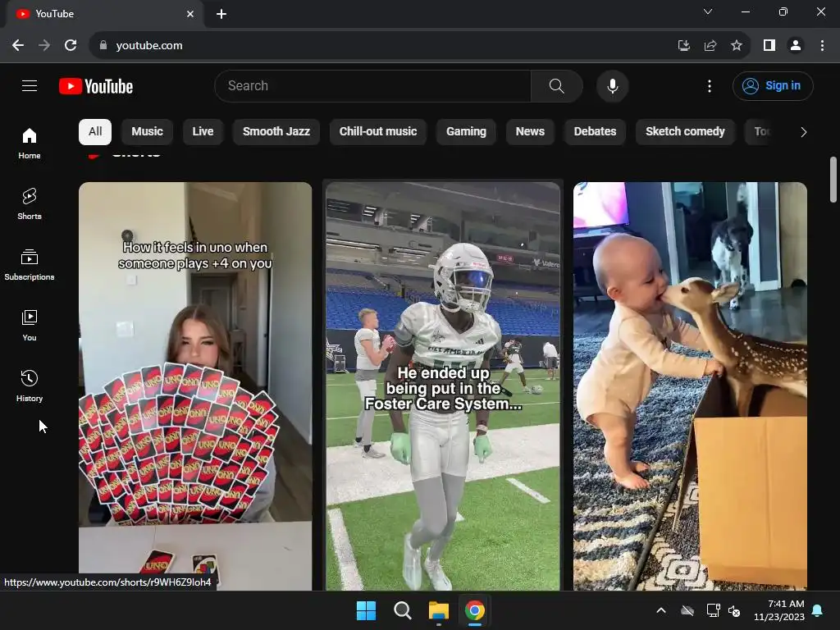Open the Foster Care System football Short
Screen dimensions: 840x630
click(x=443, y=386)
